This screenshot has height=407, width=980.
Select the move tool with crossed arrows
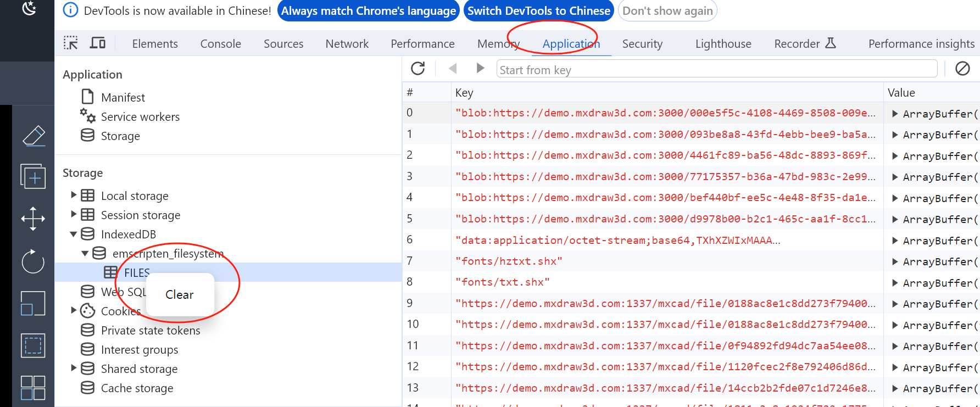pos(33,219)
